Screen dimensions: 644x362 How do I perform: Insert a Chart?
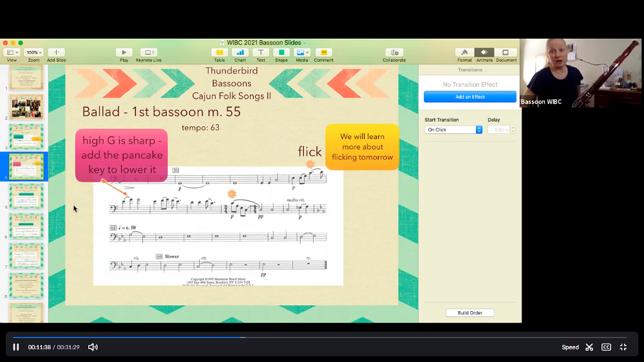[240, 53]
